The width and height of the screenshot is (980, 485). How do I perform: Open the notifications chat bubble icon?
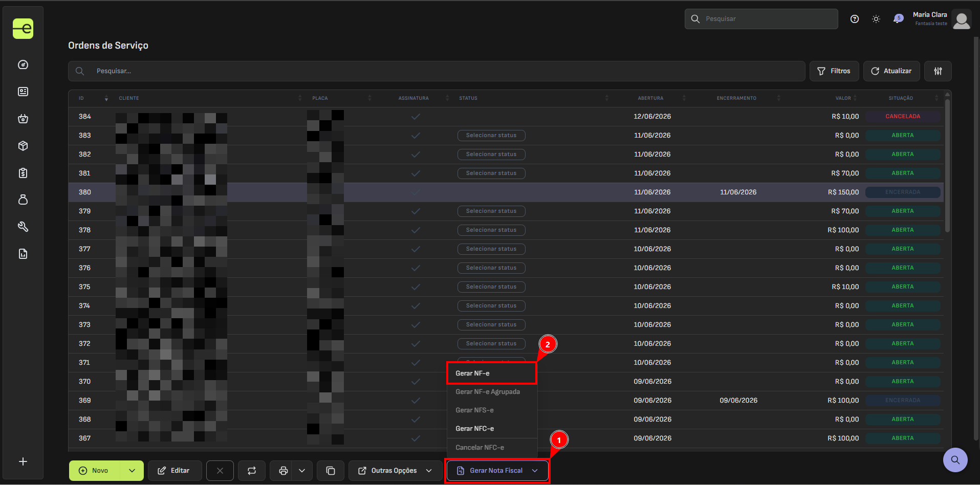(x=898, y=19)
